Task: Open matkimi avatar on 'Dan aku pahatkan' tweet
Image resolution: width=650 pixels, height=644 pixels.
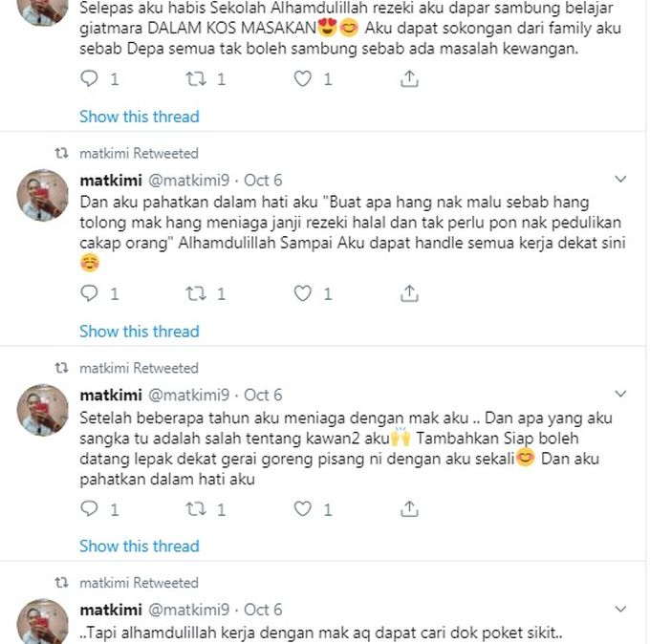Action: (43, 195)
